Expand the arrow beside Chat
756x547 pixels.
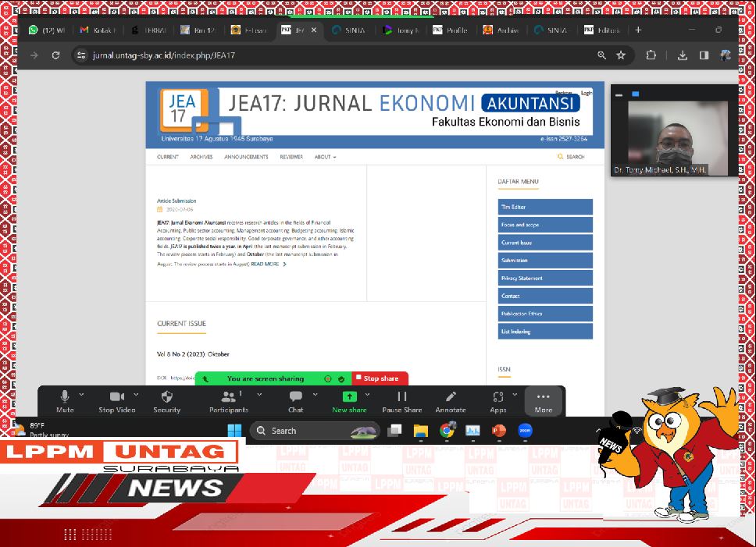coord(316,394)
